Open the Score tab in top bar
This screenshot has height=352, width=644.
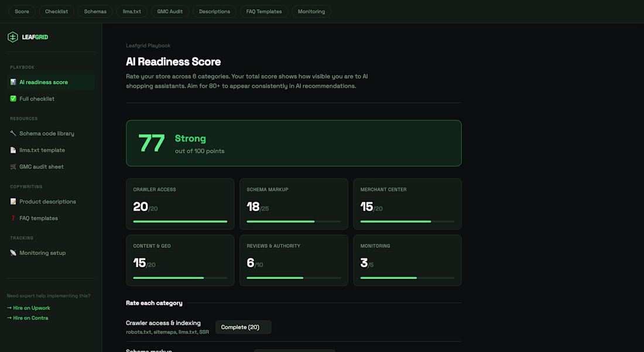[x=22, y=12]
